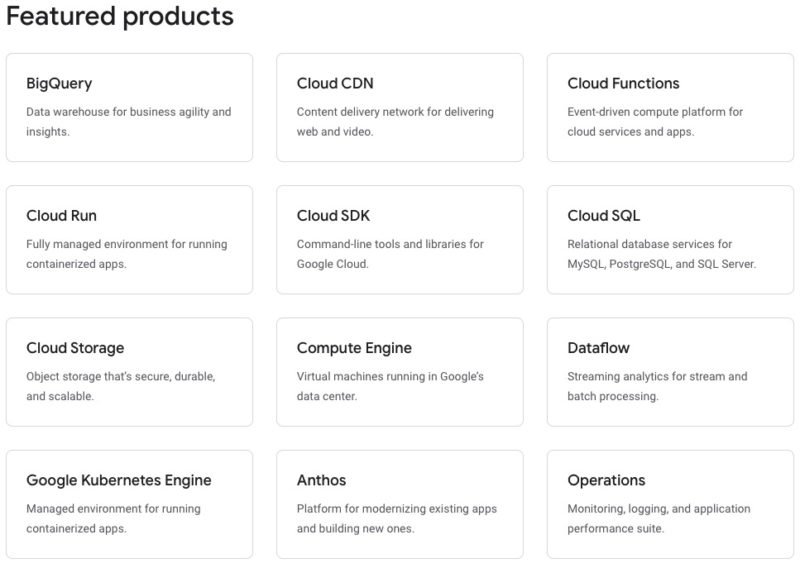
Task: Open the Cloud SQL product card
Action: click(x=670, y=239)
